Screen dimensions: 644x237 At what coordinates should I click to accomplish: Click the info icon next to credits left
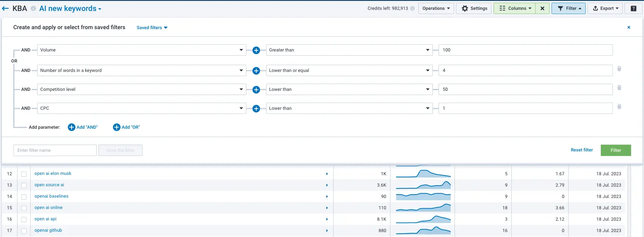point(412,8)
